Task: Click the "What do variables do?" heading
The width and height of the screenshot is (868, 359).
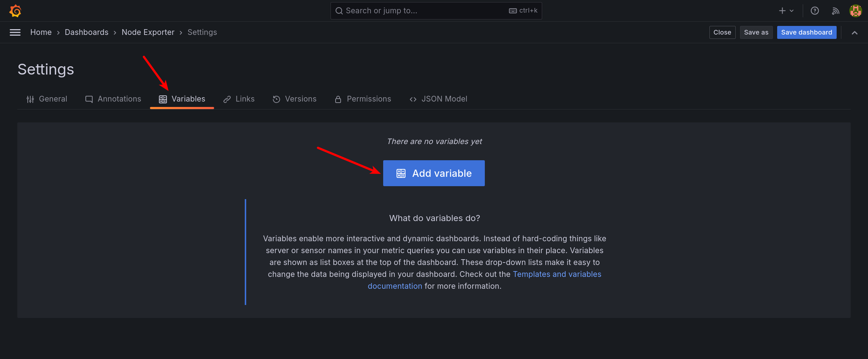Action: [x=434, y=218]
